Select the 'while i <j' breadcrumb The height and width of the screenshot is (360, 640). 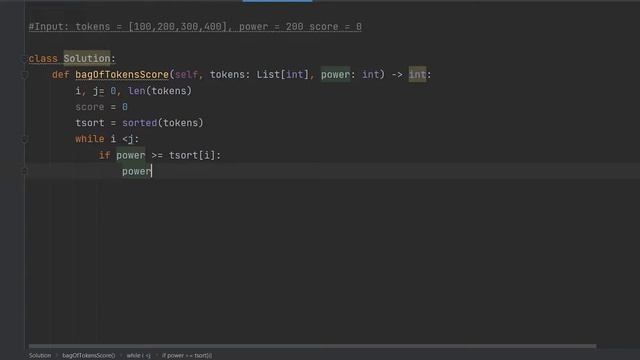(x=138, y=356)
